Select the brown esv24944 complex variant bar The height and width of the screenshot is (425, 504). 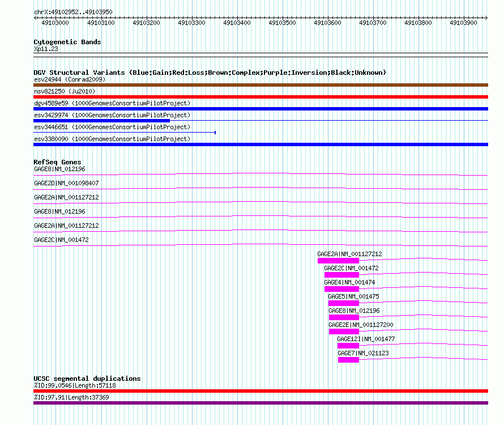(x=260, y=85)
